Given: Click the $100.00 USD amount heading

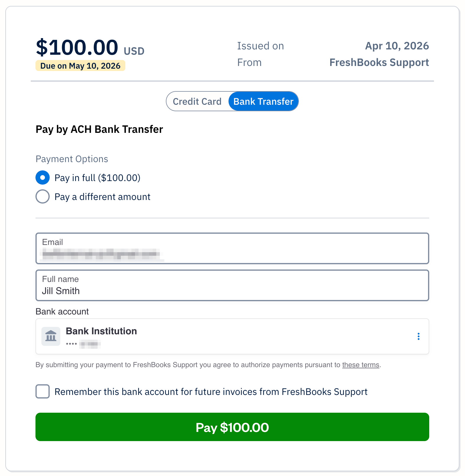Looking at the screenshot, I should tap(89, 47).
